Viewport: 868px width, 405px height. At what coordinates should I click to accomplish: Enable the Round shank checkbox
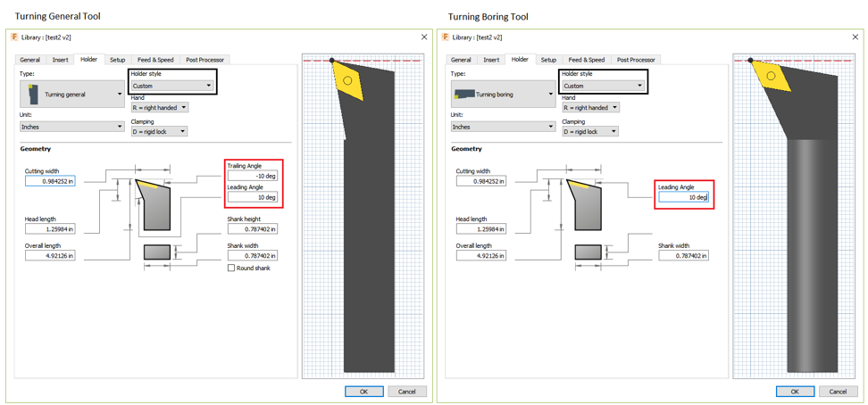point(231,268)
